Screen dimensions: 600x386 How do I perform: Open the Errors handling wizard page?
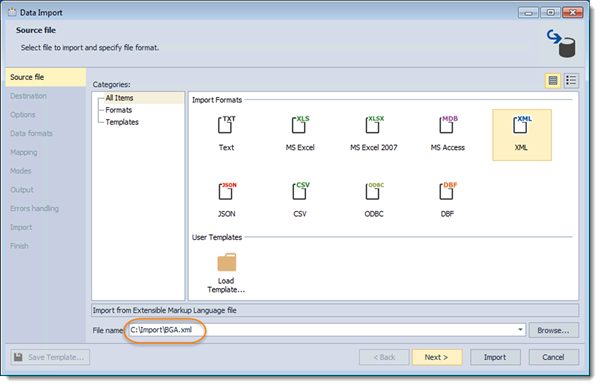[34, 208]
